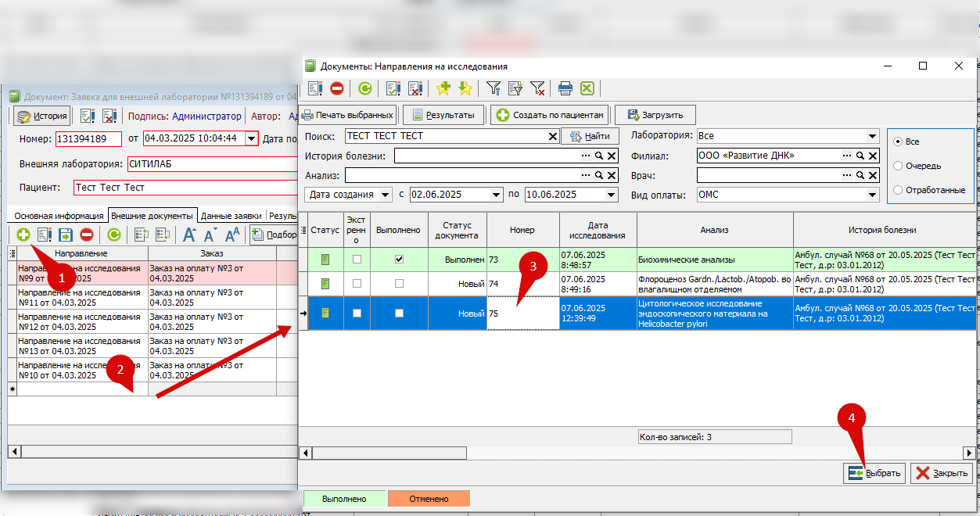Click the red delete icon in Документы toolbar

[337, 88]
